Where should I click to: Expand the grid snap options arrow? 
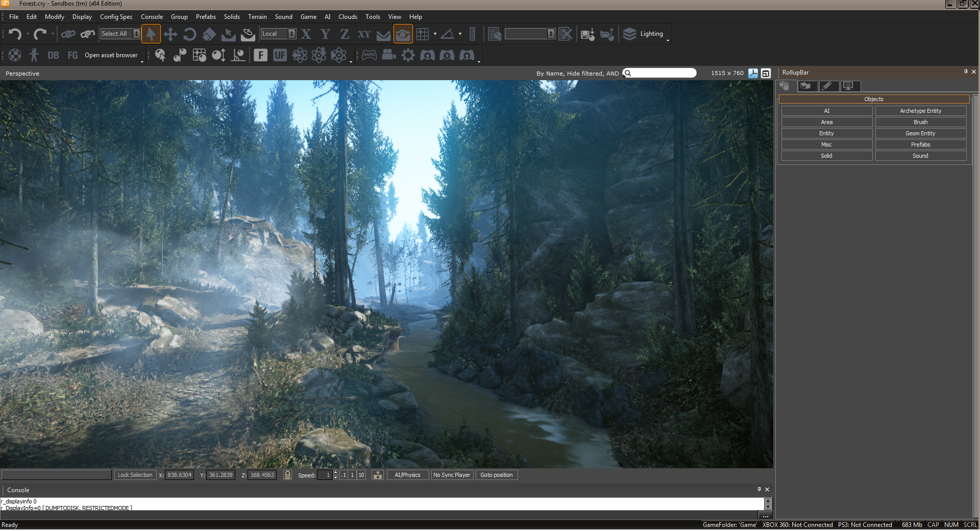point(435,34)
